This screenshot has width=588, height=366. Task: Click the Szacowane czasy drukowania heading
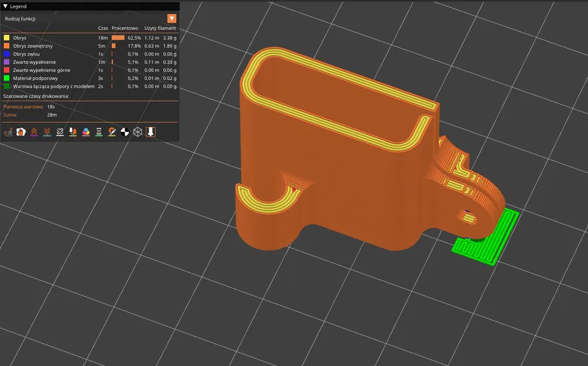[x=36, y=96]
